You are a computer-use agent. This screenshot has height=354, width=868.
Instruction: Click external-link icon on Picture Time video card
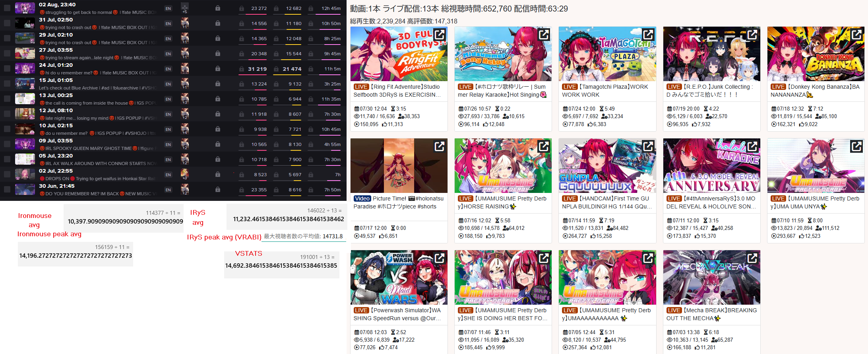point(440,147)
